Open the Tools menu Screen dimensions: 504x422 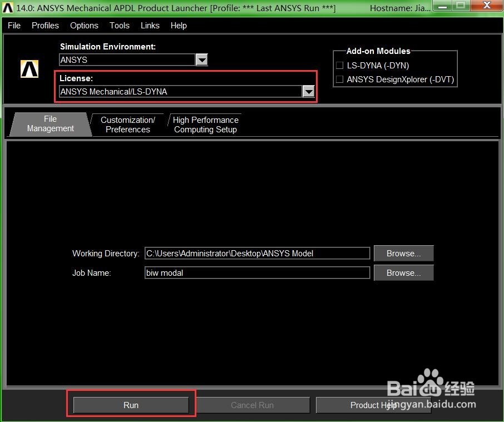120,26
